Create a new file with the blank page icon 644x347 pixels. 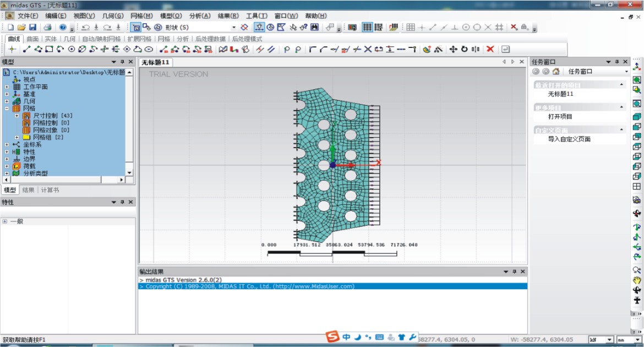(x=10, y=27)
